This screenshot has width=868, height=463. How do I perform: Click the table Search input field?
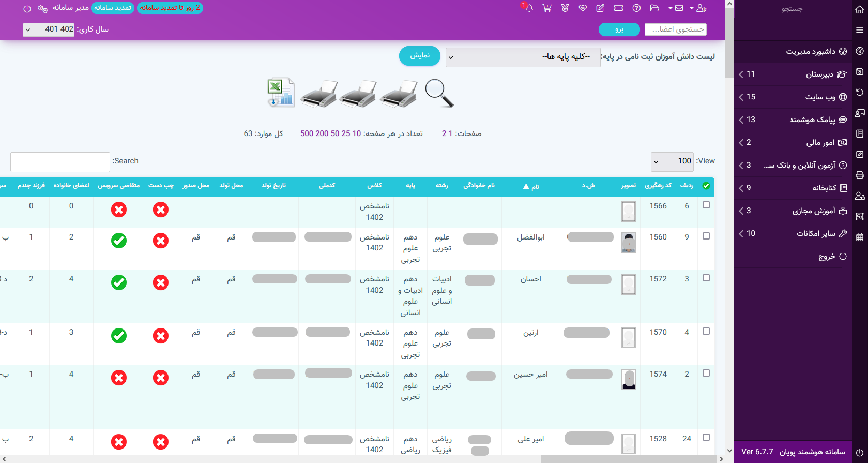60,161
